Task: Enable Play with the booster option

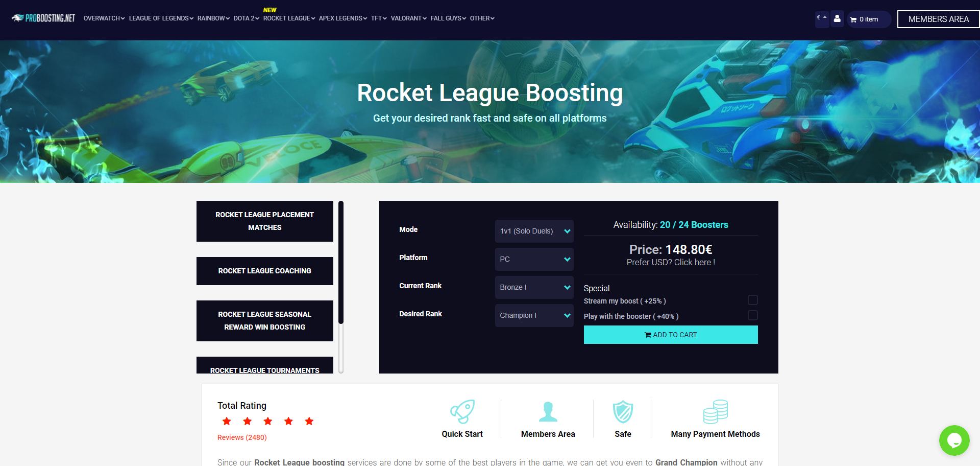Action: click(x=753, y=315)
